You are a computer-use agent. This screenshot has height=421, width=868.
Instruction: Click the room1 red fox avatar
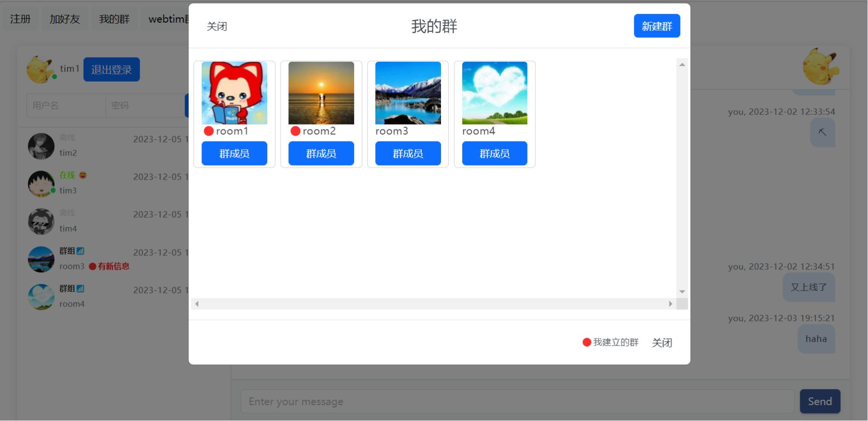(234, 93)
